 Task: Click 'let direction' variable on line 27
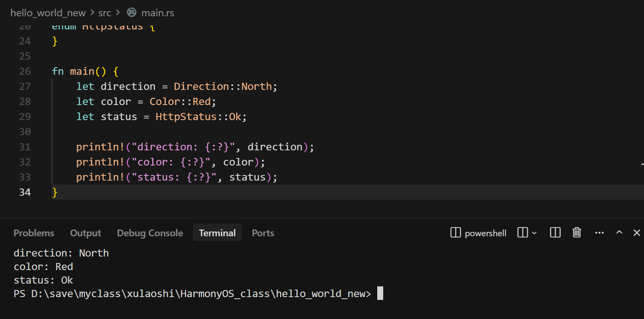pyautogui.click(x=128, y=87)
